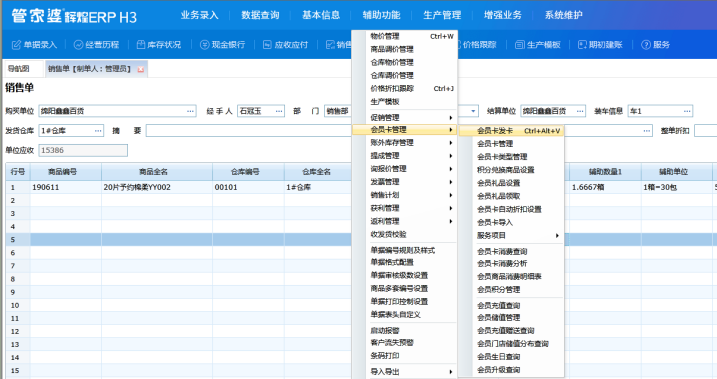Expand the 服务项目 submenu
The height and width of the screenshot is (379, 717).
[517, 235]
